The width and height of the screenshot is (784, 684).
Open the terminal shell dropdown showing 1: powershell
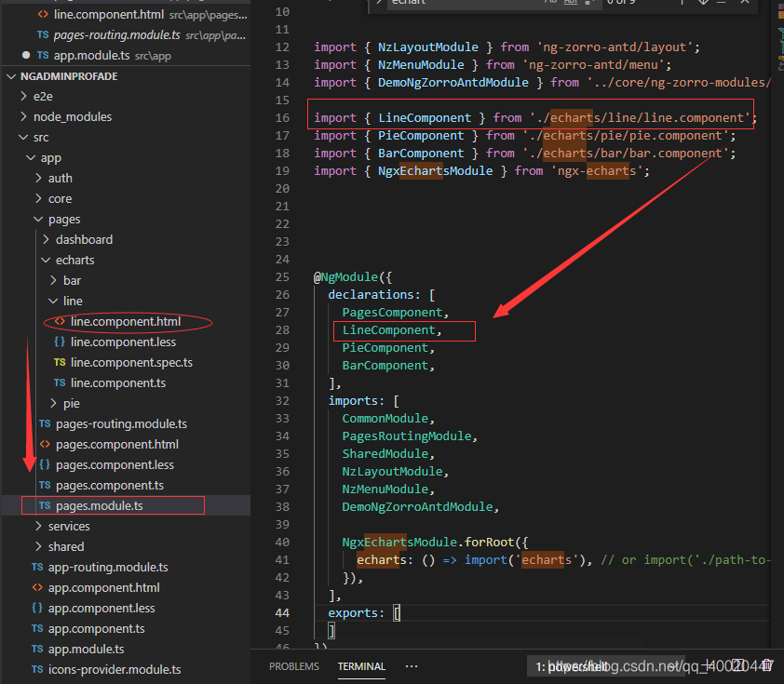click(605, 666)
